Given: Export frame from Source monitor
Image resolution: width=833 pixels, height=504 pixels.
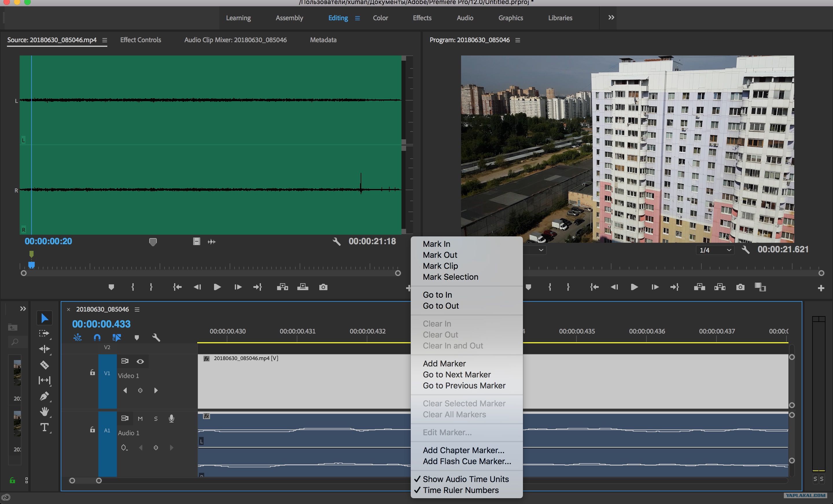Looking at the screenshot, I should (323, 287).
